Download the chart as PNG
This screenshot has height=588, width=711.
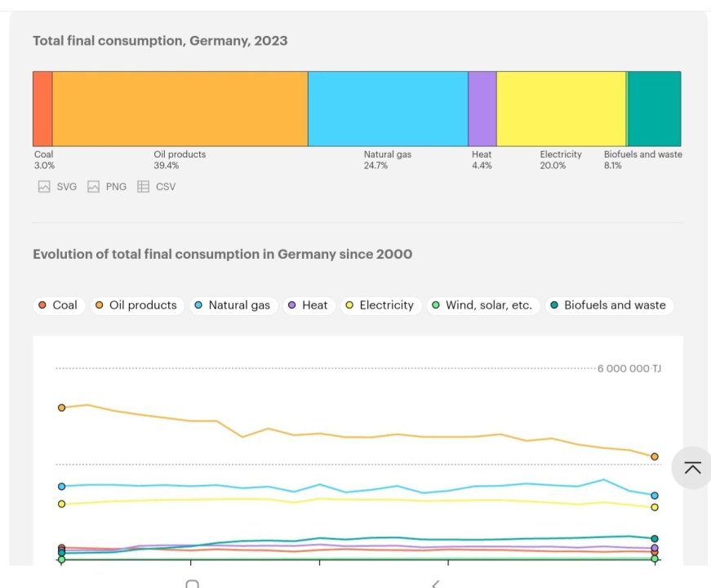click(107, 186)
